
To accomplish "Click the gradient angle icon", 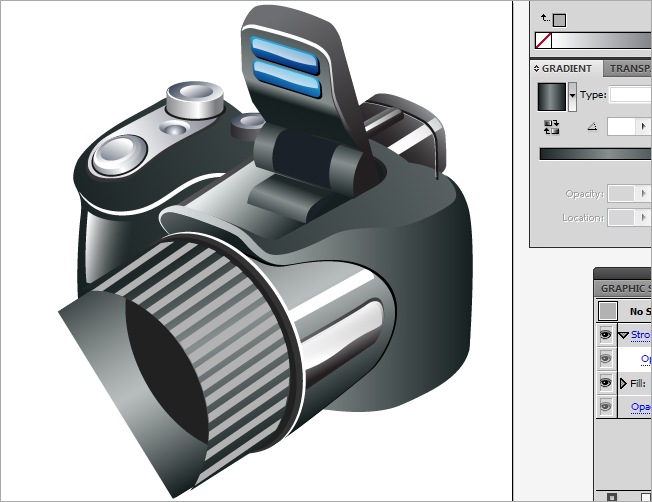I will click(x=593, y=126).
